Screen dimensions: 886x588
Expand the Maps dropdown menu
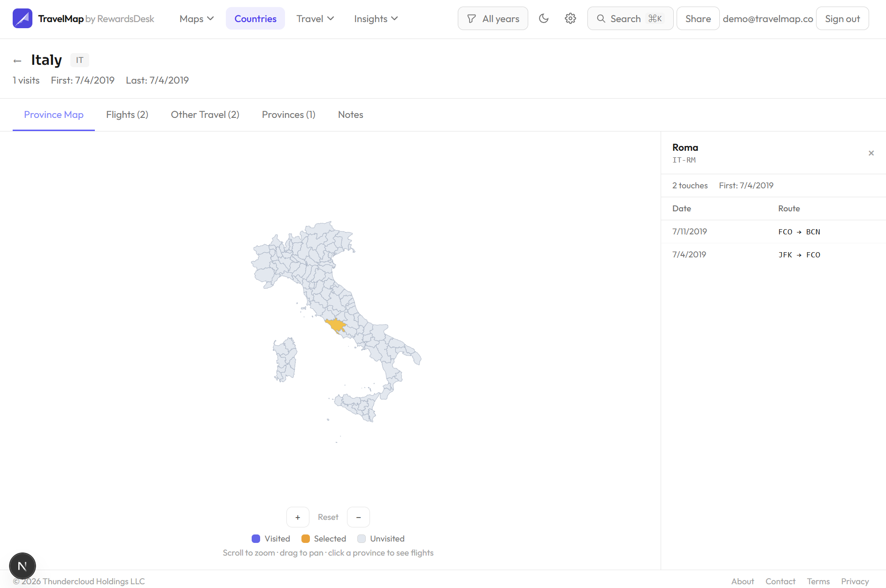tap(196, 19)
